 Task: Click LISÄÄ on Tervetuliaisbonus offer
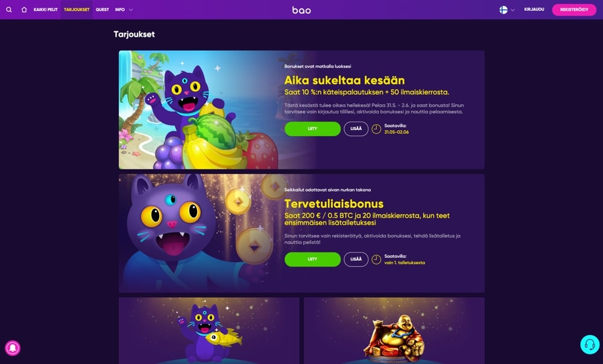point(356,260)
